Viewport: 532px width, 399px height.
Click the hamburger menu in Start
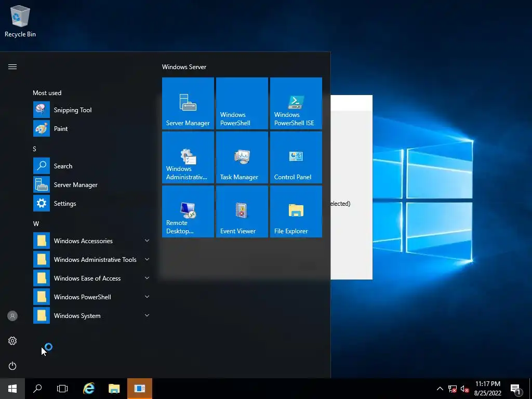point(12,67)
